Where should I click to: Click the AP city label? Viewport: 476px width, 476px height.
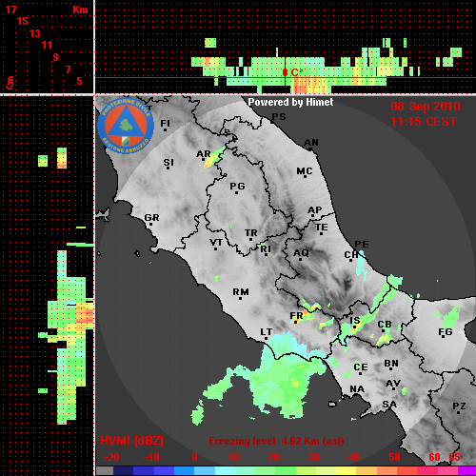(315, 210)
